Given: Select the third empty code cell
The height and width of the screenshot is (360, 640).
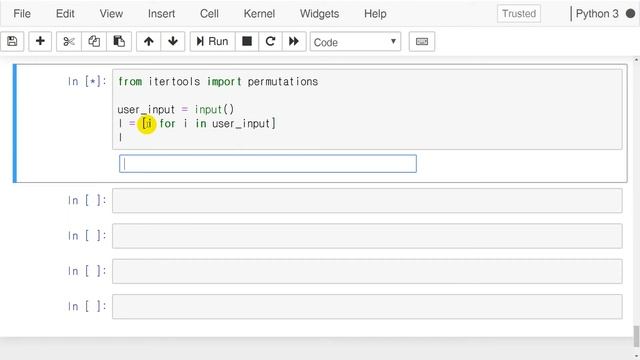Looking at the screenshot, I should click(367, 271).
